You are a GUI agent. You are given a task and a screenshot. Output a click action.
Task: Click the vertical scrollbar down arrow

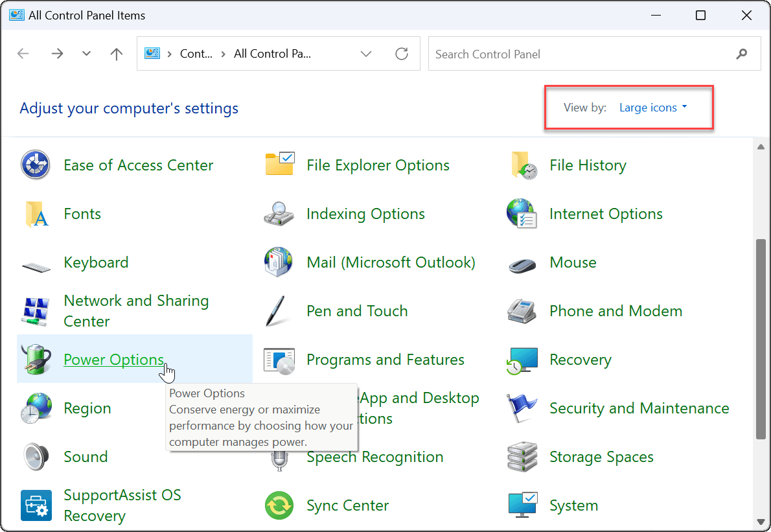pos(761,521)
